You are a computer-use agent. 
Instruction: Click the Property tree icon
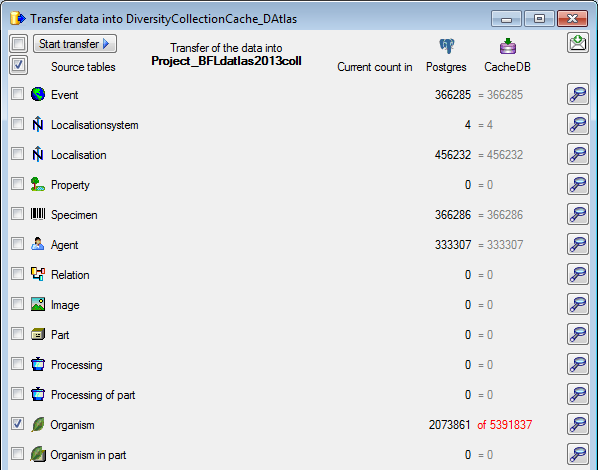[x=38, y=184]
